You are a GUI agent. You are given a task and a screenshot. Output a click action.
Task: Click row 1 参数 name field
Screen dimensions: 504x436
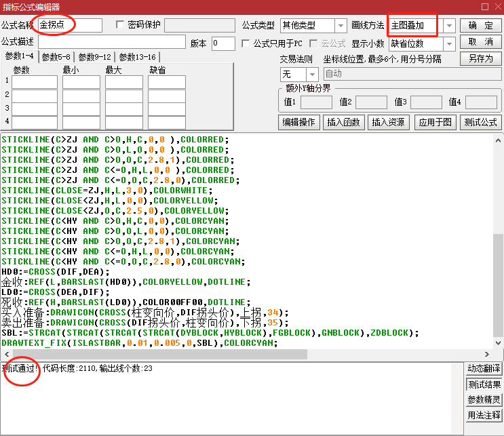(35, 82)
